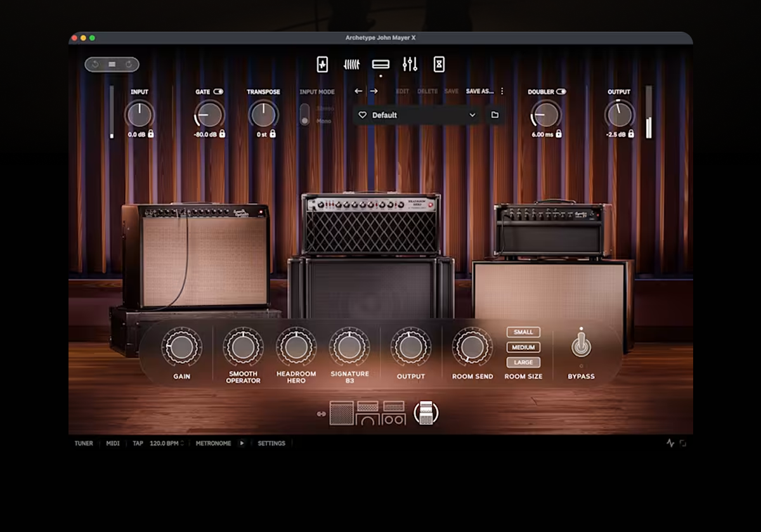Click the Signature 83 knob

tap(349, 347)
